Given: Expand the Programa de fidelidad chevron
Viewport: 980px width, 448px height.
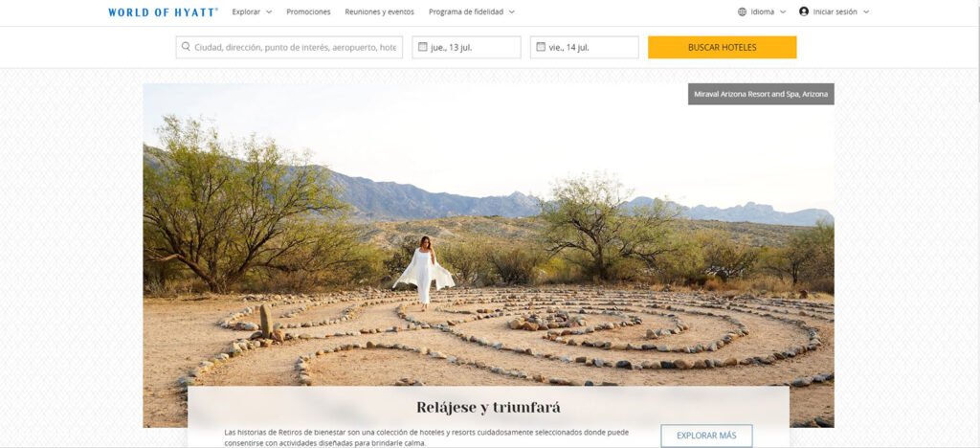Looking at the screenshot, I should [x=512, y=11].
